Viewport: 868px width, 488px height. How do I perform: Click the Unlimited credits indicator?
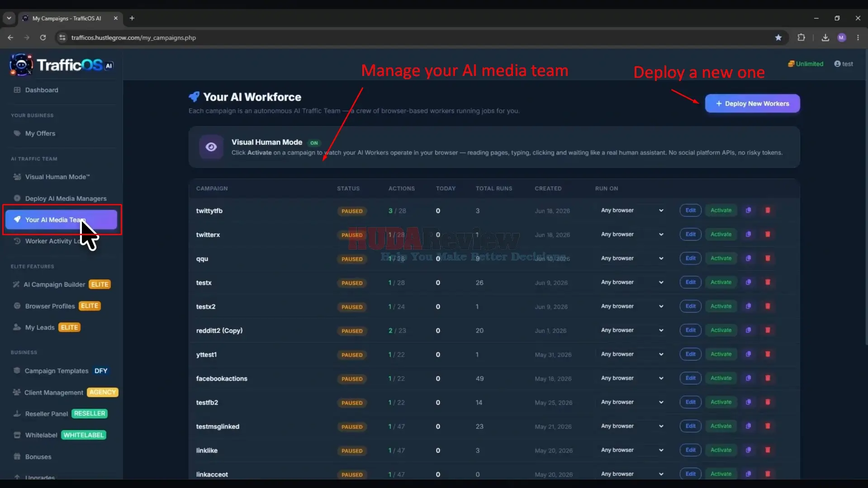(806, 64)
